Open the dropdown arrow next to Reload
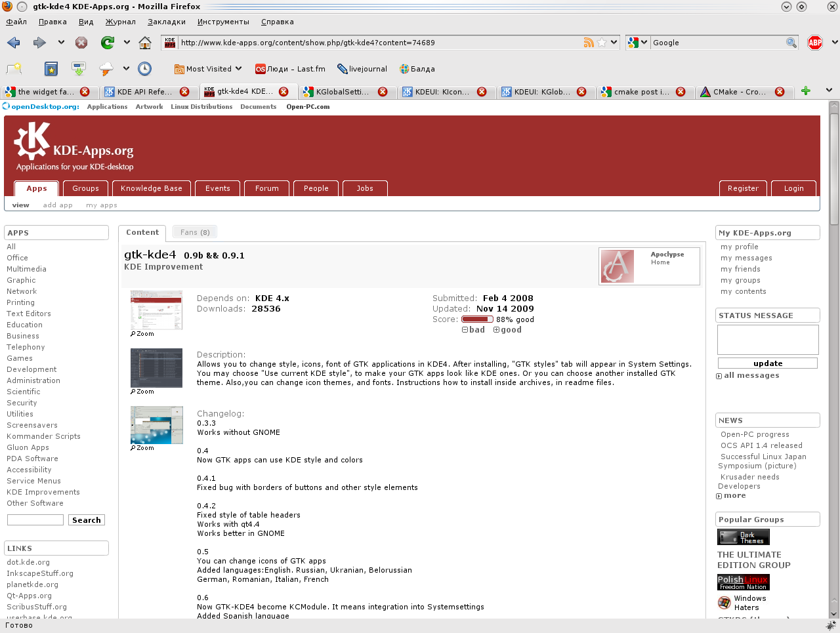Image resolution: width=840 pixels, height=633 pixels. click(x=127, y=43)
